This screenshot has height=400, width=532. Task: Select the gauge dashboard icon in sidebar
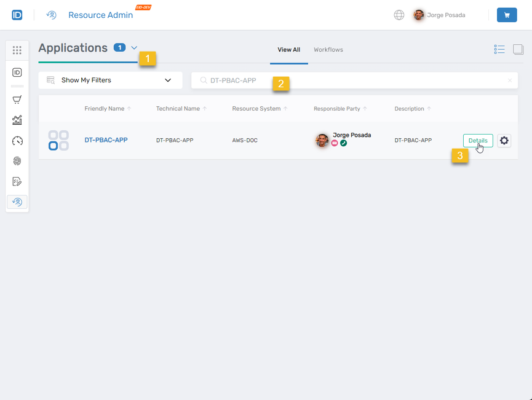coord(17,141)
